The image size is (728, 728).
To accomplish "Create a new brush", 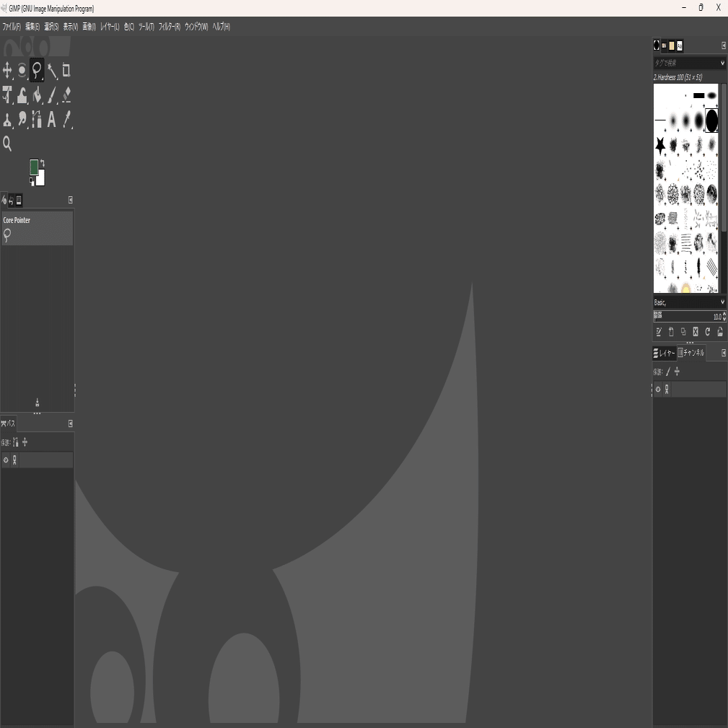I will click(x=671, y=331).
